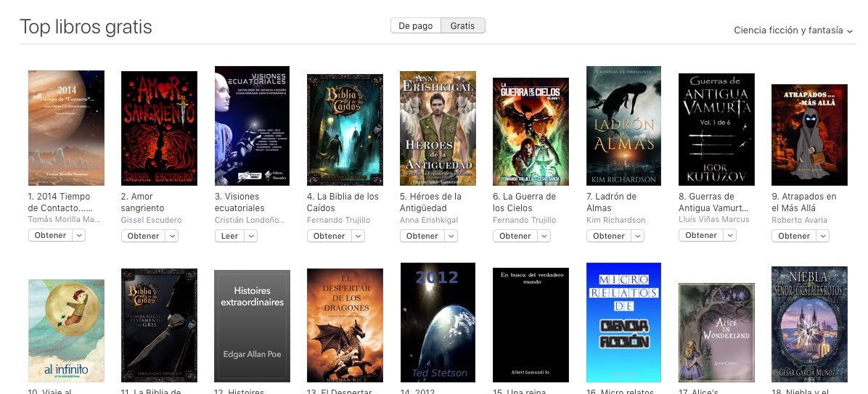
Task: Open title link 5. Héroes de la Antigüedad
Action: pos(431,202)
